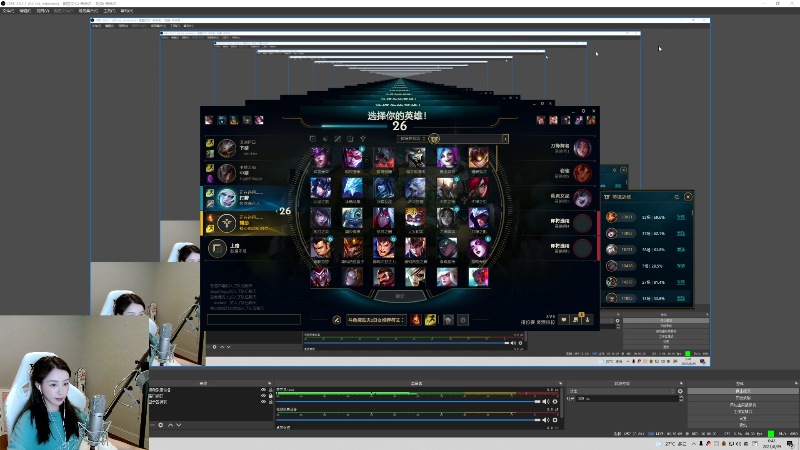Viewport: 800px width, 450px height.
Task: Pick the Jinx champion portrait
Action: pyautogui.click(x=447, y=158)
